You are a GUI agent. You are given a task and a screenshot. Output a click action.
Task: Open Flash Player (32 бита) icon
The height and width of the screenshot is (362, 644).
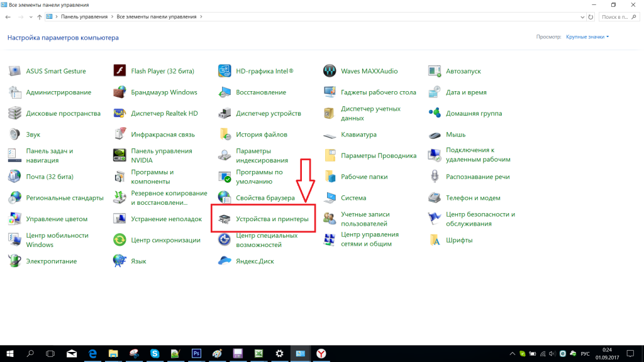click(119, 71)
